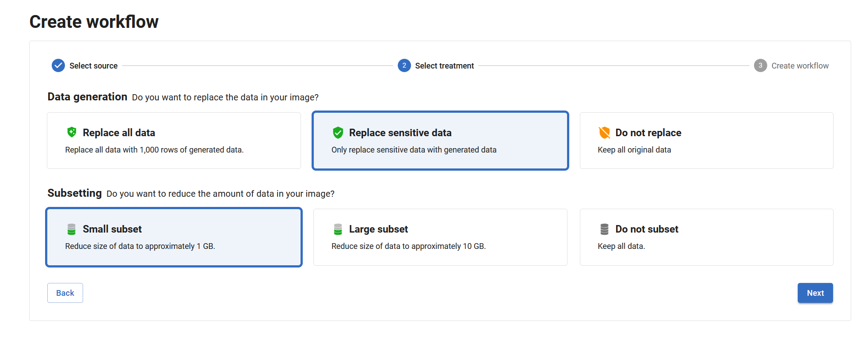Open the Select treatment step label
This screenshot has width=868, height=340.
click(x=444, y=66)
